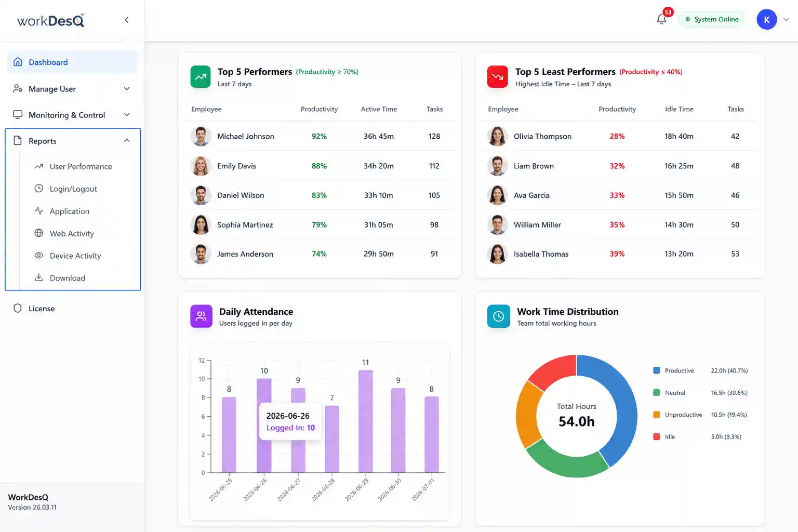The height and width of the screenshot is (532, 798).
Task: Click the Reports document icon
Action: click(x=18, y=140)
